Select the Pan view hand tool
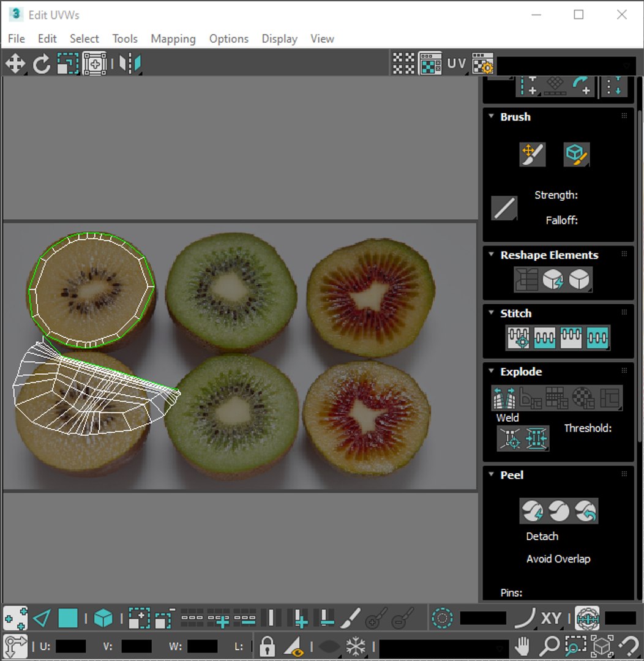Viewport: 644px width, 661px height. pos(523,646)
